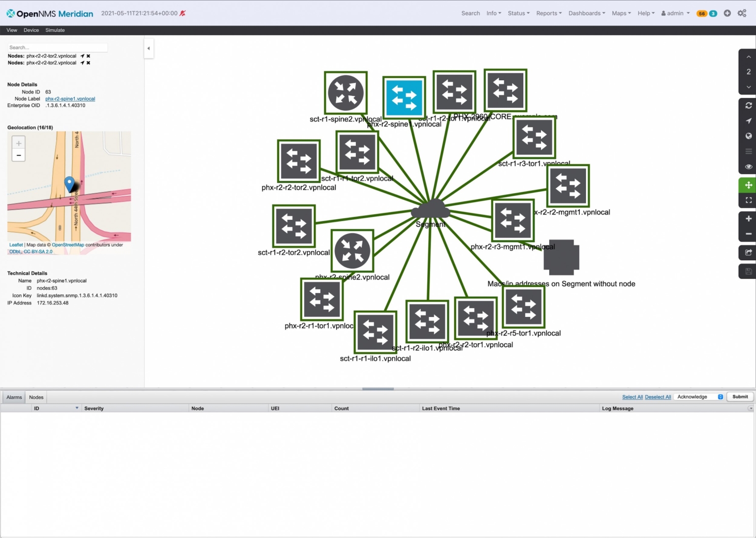Open the Maps menu
This screenshot has width=756, height=538.
pos(621,13)
